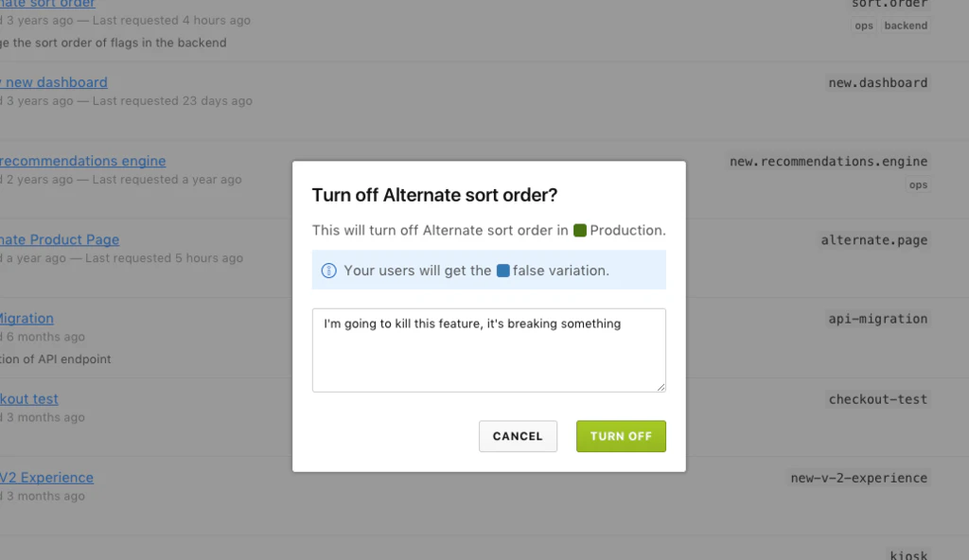The width and height of the screenshot is (969, 560).
Task: Click the textarea resize handle
Action: (662, 386)
